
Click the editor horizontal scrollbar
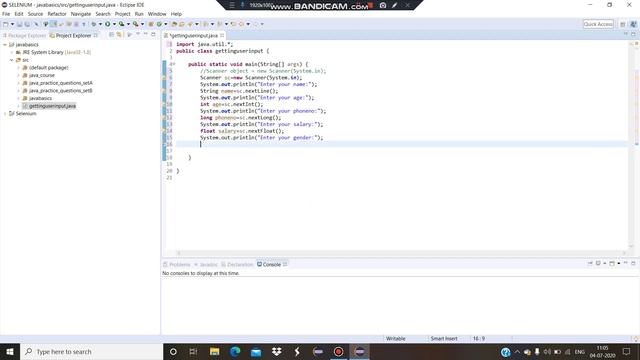[401, 253]
